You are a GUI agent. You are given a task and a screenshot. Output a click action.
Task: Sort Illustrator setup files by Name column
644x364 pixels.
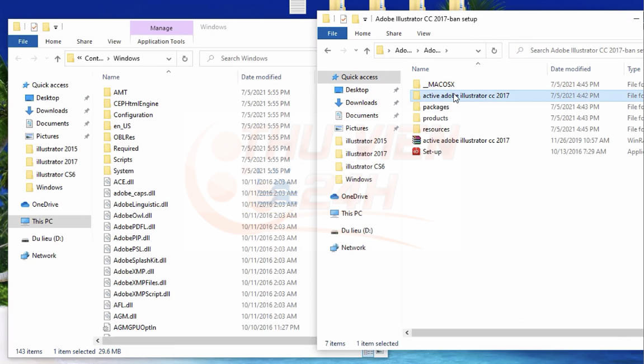click(x=420, y=69)
